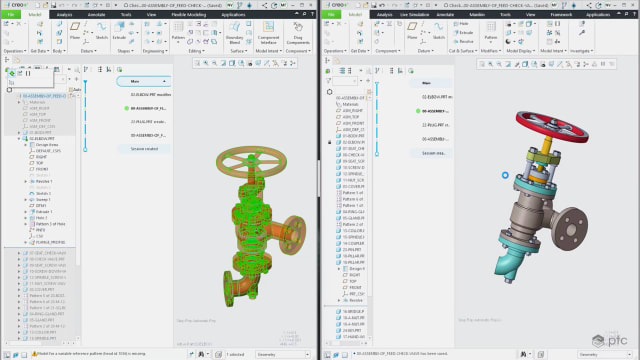
Task: Select Session created entry in right history
Action: (x=433, y=153)
